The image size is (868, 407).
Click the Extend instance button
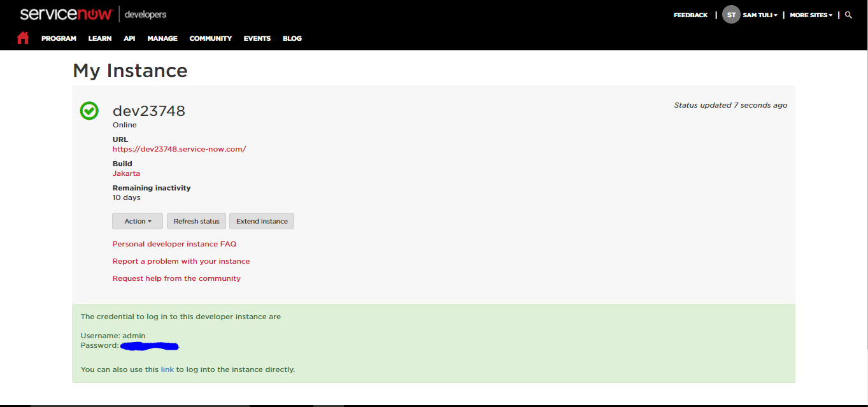click(262, 221)
